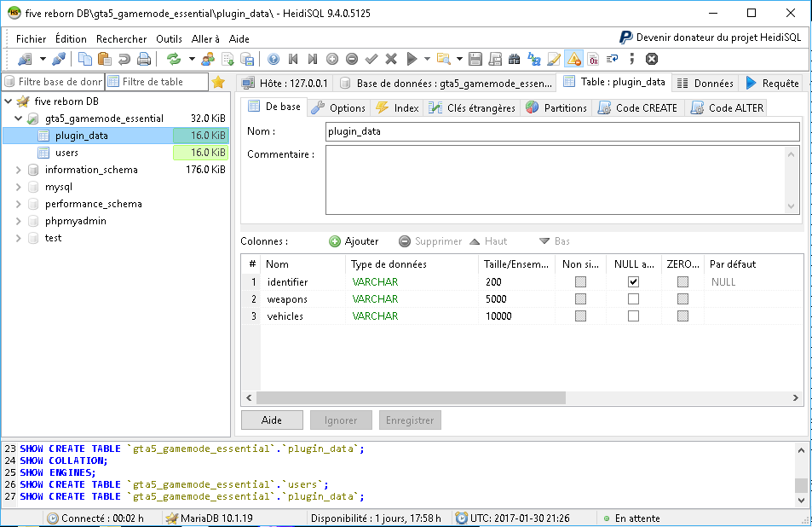Collapse the gta5_gamemode_essential database node
Viewport: 812px width, 527px height.
pos(19,119)
